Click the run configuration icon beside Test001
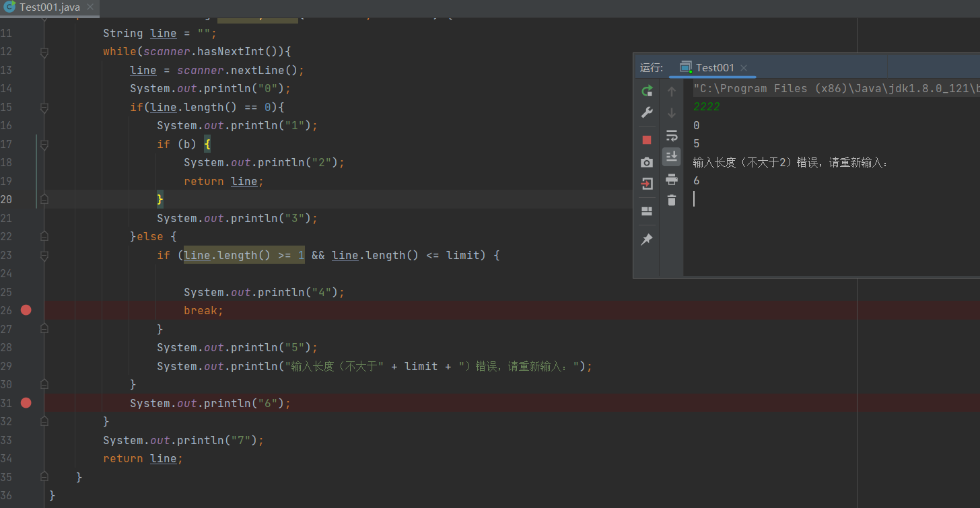Image resolution: width=980 pixels, height=508 pixels. [686, 67]
